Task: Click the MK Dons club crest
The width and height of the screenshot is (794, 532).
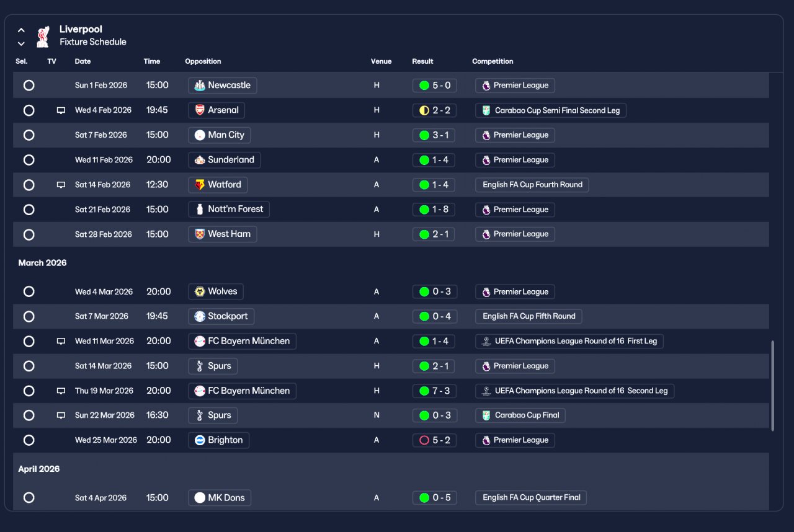Action: [x=200, y=497]
